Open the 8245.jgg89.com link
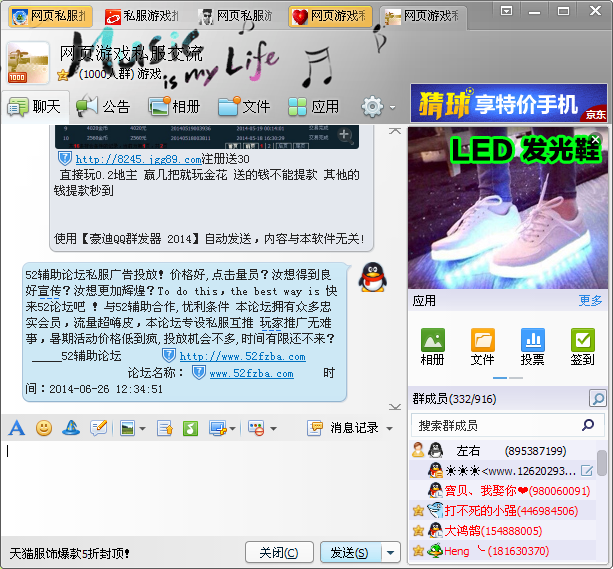613x569 pixels. pyautogui.click(x=138, y=159)
